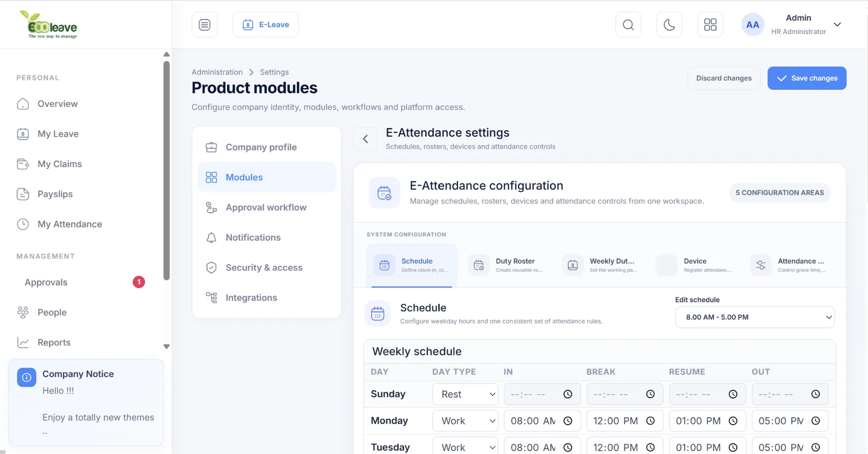
Task: Discard changes to settings
Action: click(724, 78)
